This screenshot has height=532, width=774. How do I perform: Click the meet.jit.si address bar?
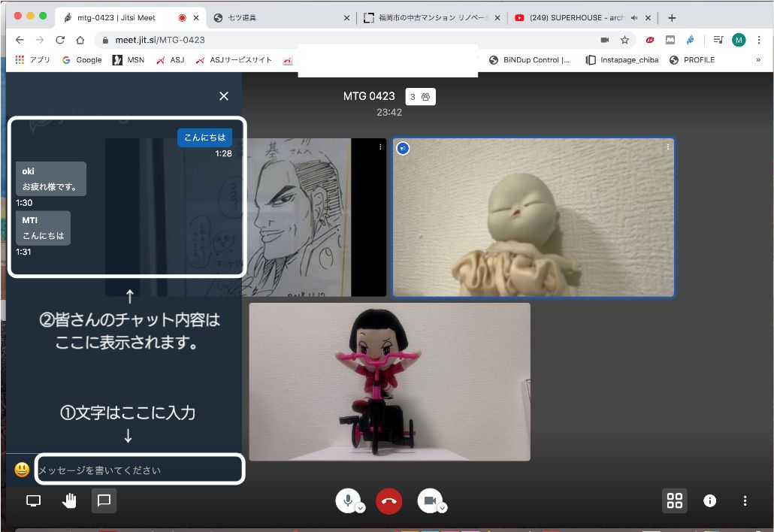[x=346, y=40]
